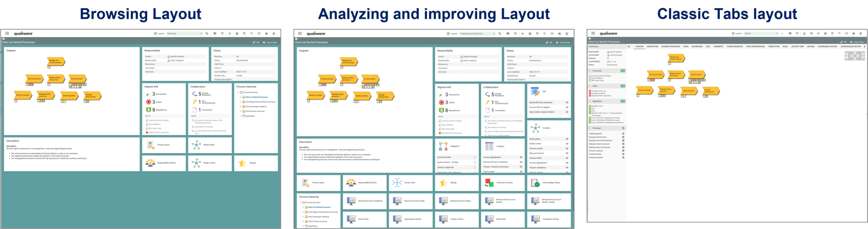Open the Model Gallery tile icon
This screenshot has width=868, height=229.
point(196,145)
